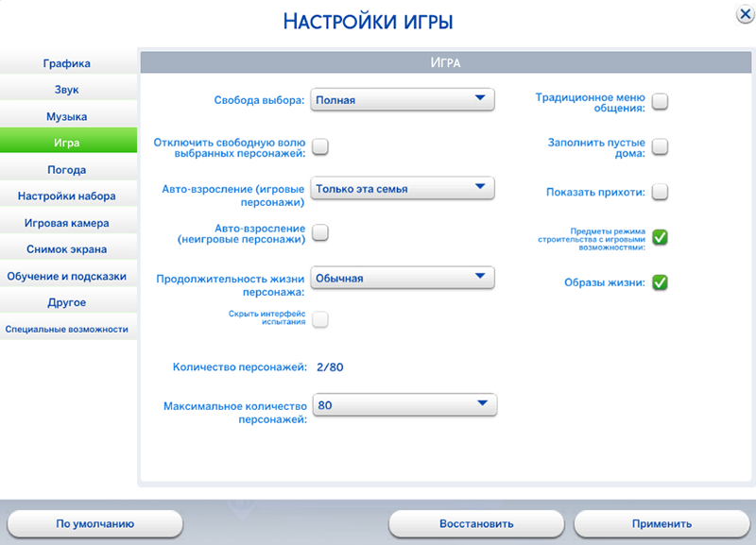Go to the Погода tab
756x545 pixels.
(x=67, y=170)
